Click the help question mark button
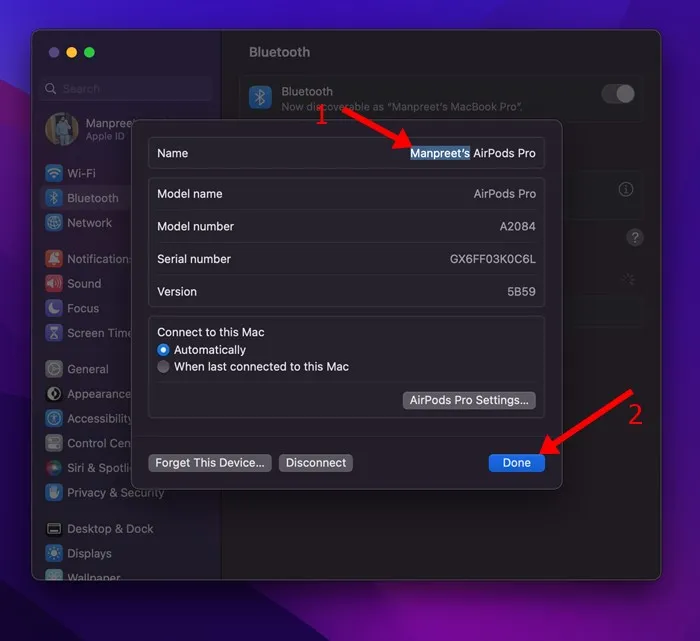 (635, 237)
